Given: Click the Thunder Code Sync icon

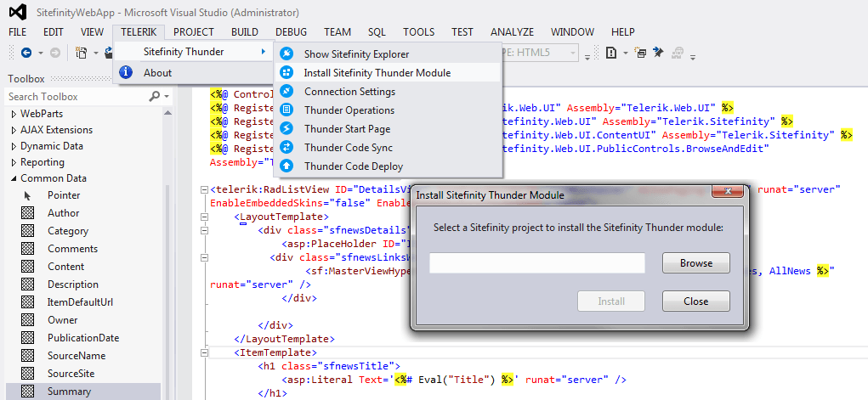Looking at the screenshot, I should pyautogui.click(x=286, y=148).
